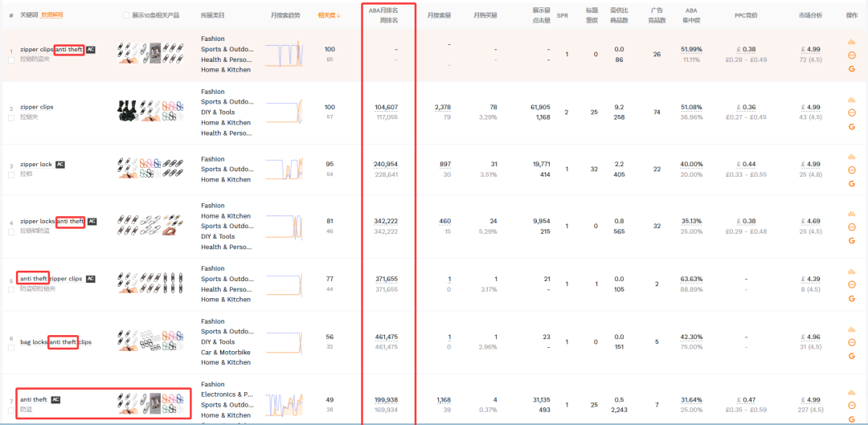Open bar chart icon for zipper clips anti theft row

[x=851, y=43]
